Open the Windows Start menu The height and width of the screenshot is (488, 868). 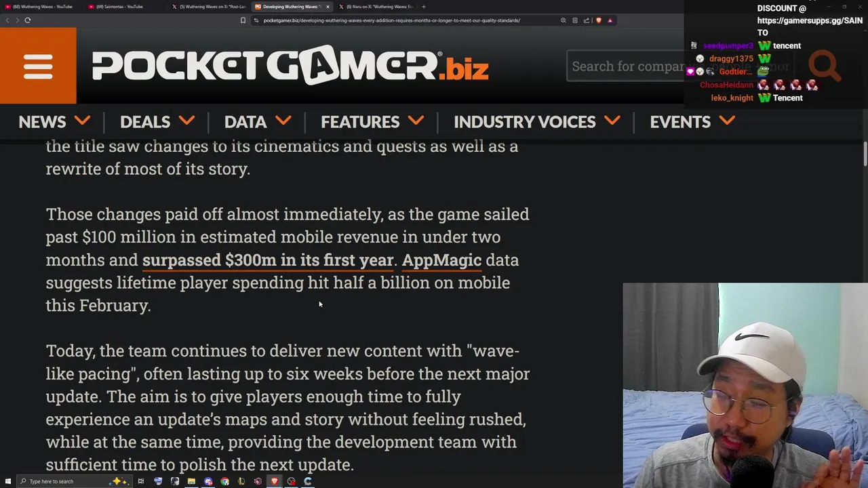8,481
